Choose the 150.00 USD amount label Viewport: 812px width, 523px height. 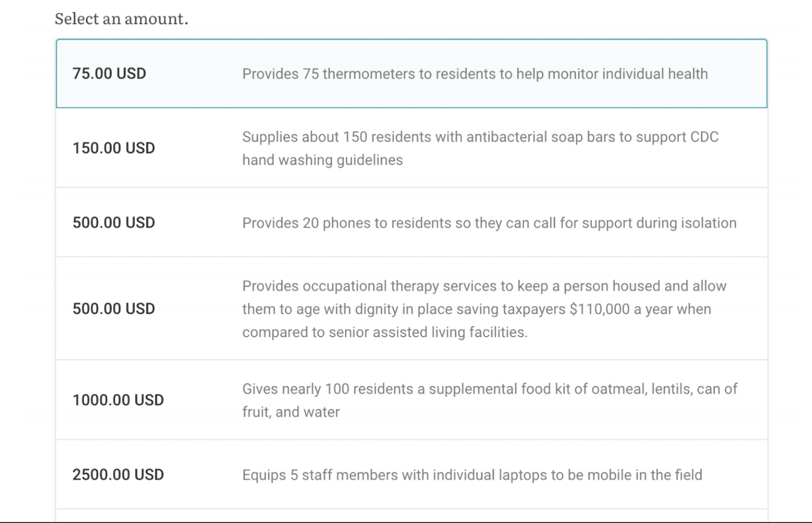click(114, 148)
